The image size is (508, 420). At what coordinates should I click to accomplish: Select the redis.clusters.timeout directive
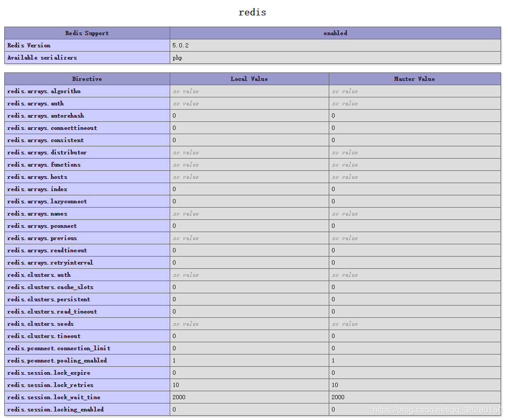coord(44,336)
